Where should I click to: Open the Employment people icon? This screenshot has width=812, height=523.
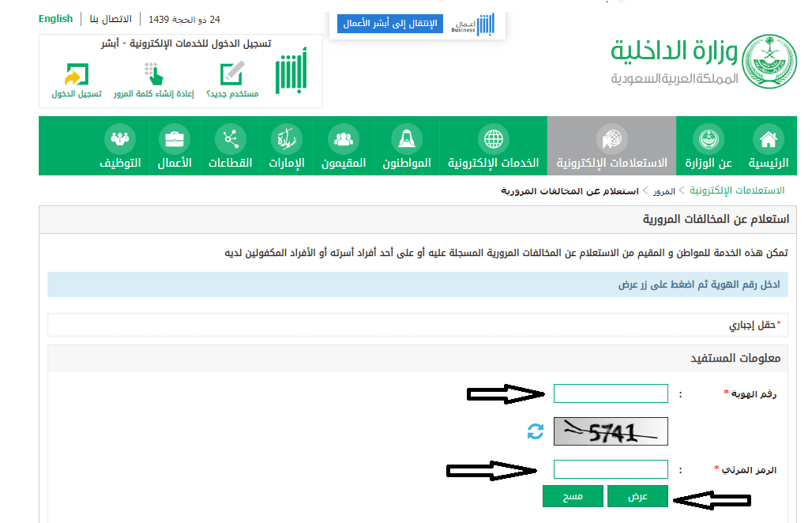[120, 139]
